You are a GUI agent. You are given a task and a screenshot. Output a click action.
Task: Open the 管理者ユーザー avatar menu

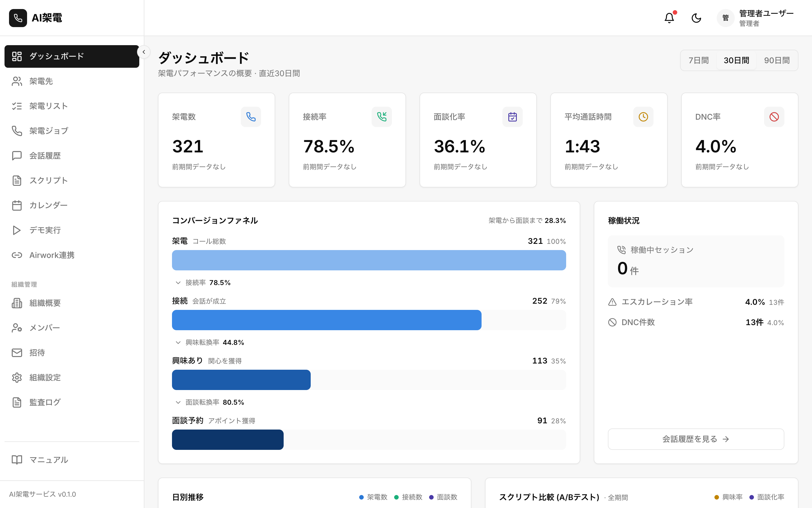coord(725,18)
